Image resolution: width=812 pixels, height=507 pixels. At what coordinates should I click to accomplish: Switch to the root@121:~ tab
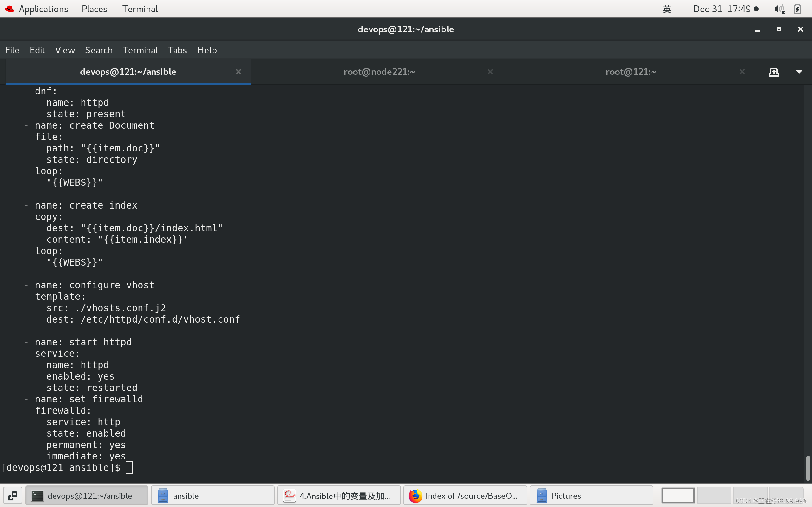[630, 72]
